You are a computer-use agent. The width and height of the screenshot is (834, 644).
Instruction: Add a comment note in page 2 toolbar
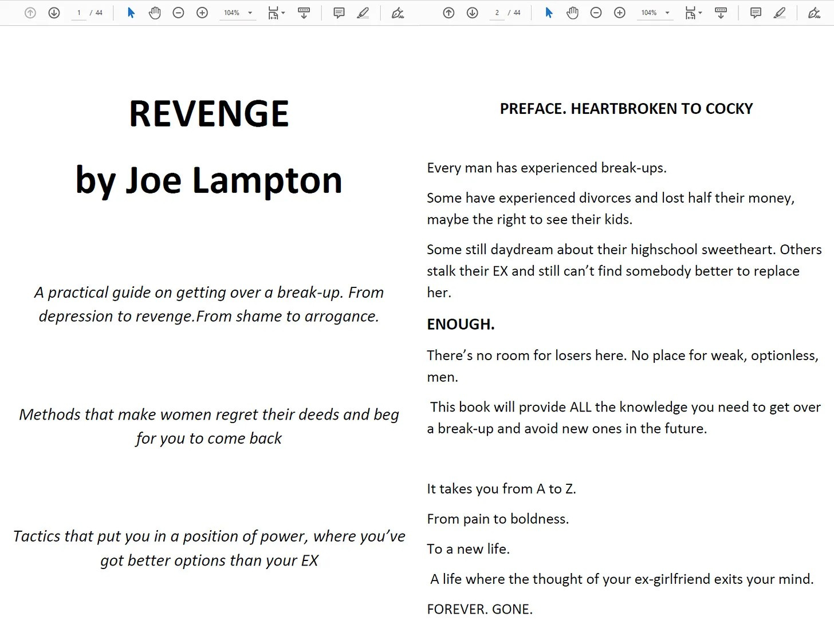pos(756,13)
